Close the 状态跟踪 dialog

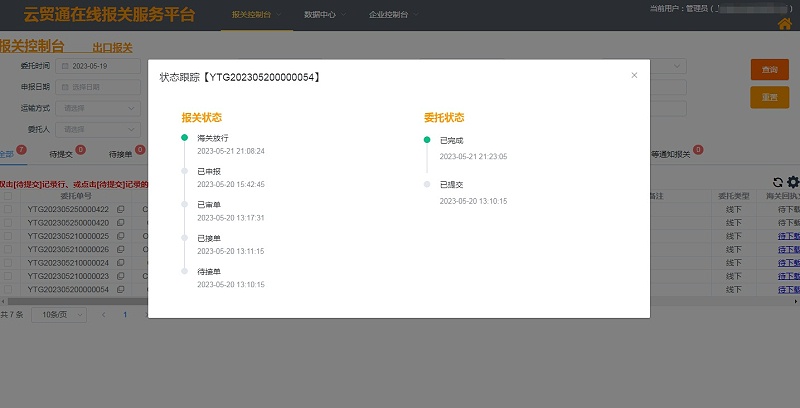click(x=634, y=75)
